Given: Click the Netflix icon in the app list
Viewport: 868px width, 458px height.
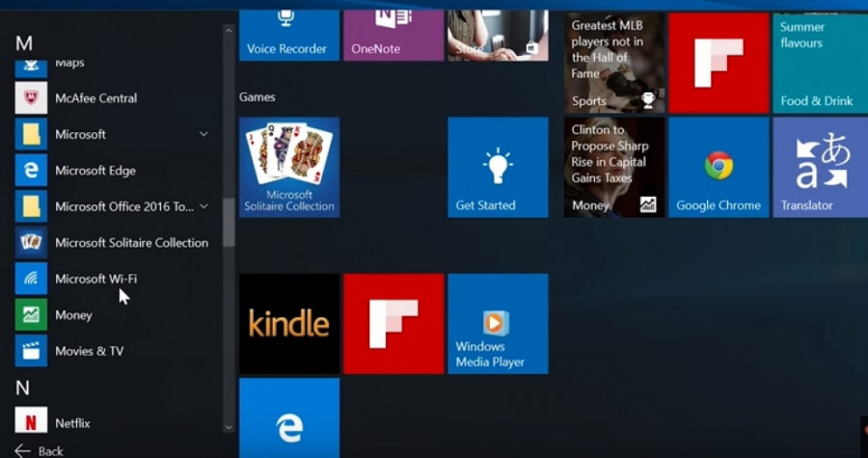Looking at the screenshot, I should (x=31, y=422).
